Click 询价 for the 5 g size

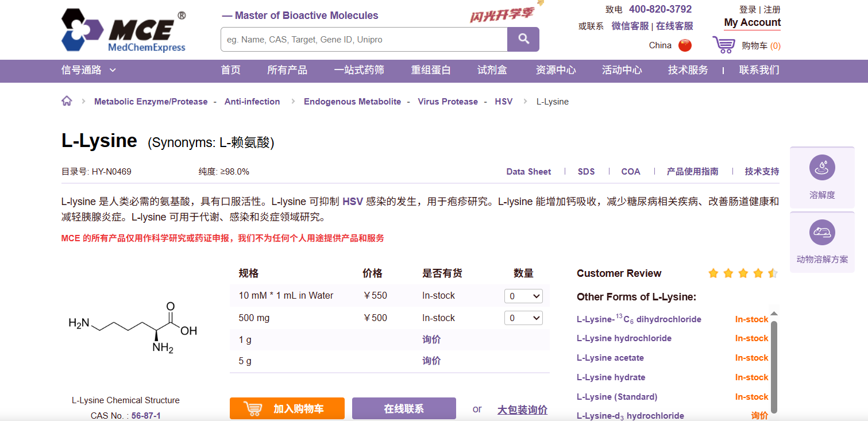[431, 361]
